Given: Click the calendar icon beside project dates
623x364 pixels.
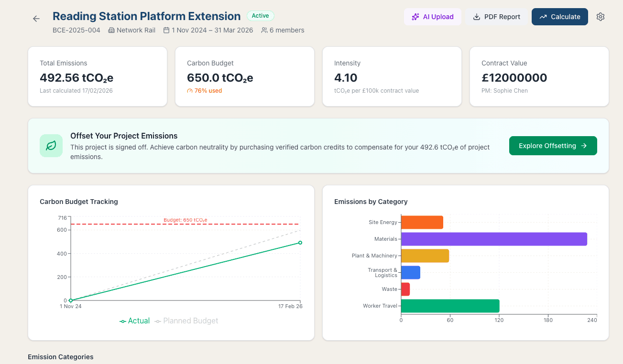Looking at the screenshot, I should (166, 30).
